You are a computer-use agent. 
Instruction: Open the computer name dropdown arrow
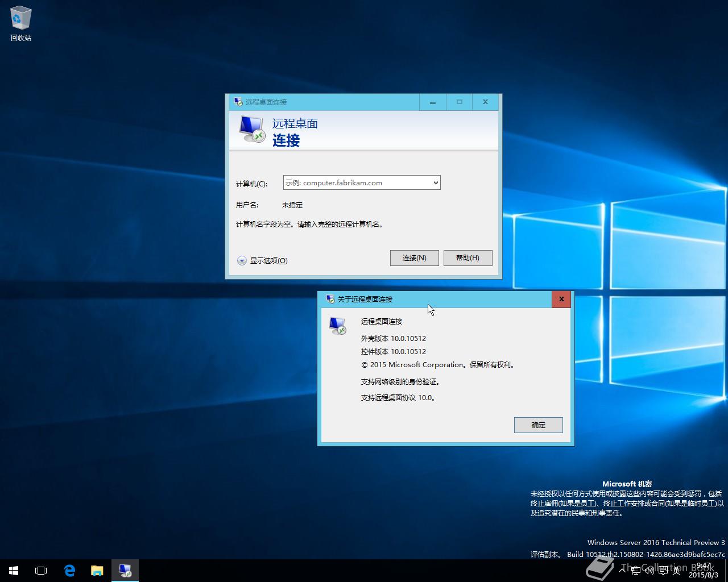point(436,182)
